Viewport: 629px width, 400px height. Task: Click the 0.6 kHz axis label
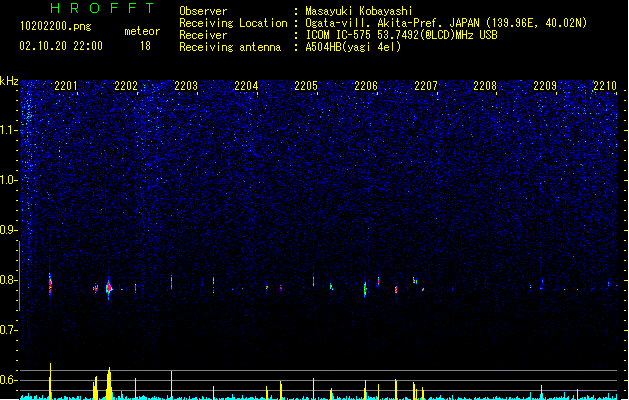click(9, 380)
